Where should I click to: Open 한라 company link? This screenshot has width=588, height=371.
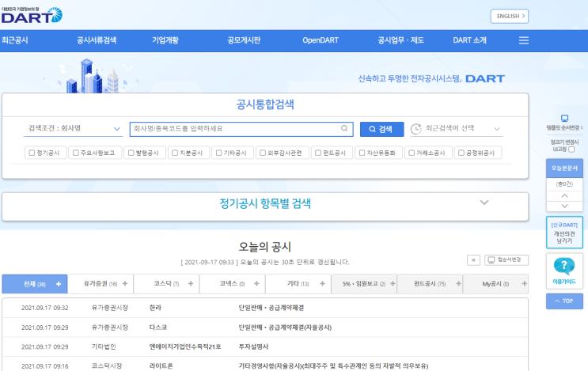tap(155, 308)
